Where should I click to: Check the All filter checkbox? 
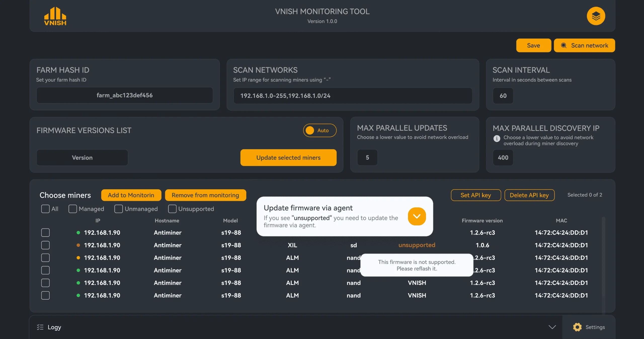(x=45, y=209)
